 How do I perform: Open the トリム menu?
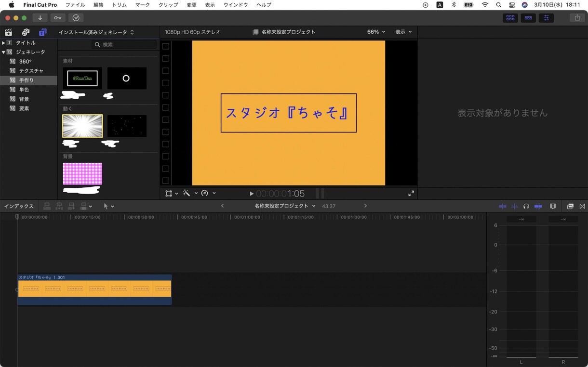120,5
